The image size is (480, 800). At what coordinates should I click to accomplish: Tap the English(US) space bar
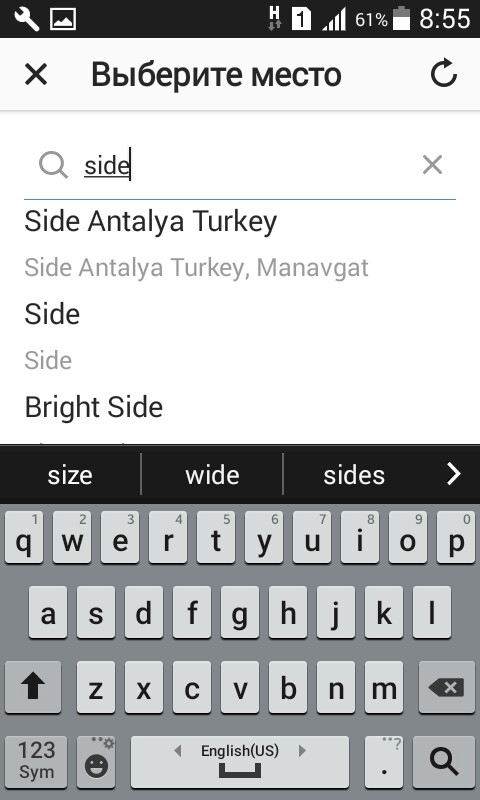point(240,762)
